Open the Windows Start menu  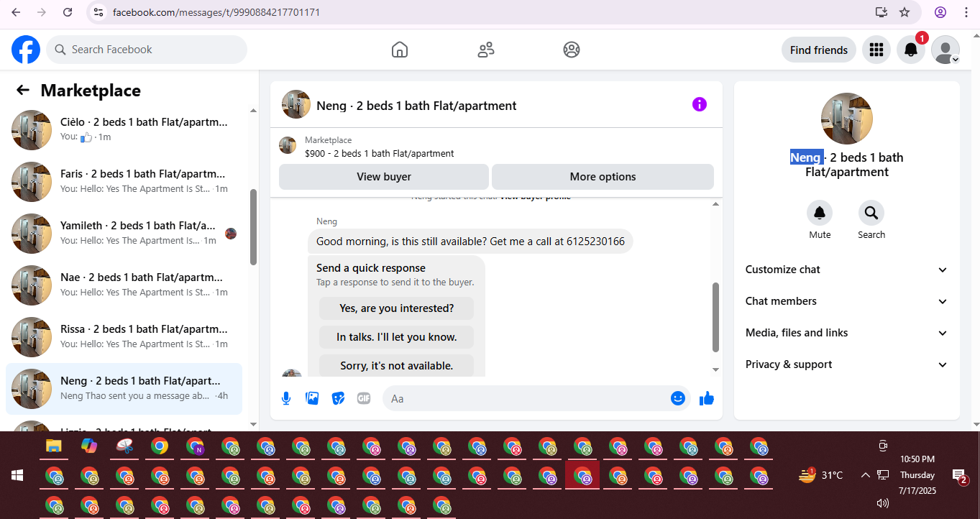coord(17,475)
